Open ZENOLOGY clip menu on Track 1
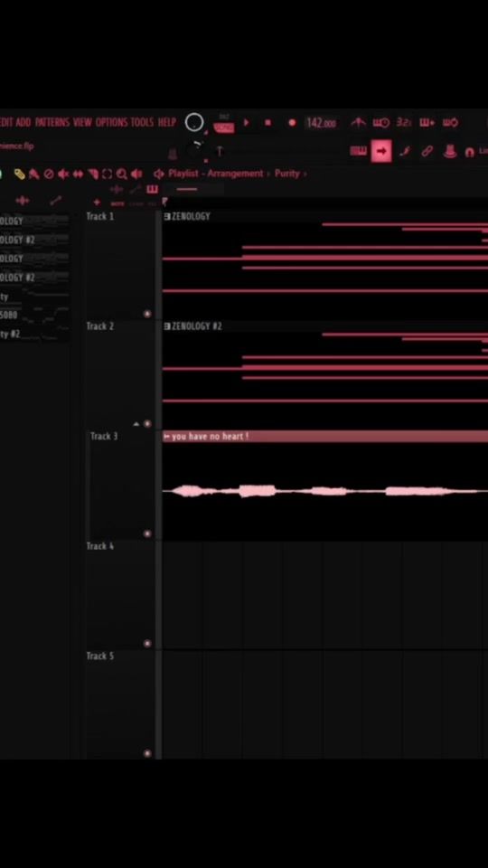 [x=167, y=216]
